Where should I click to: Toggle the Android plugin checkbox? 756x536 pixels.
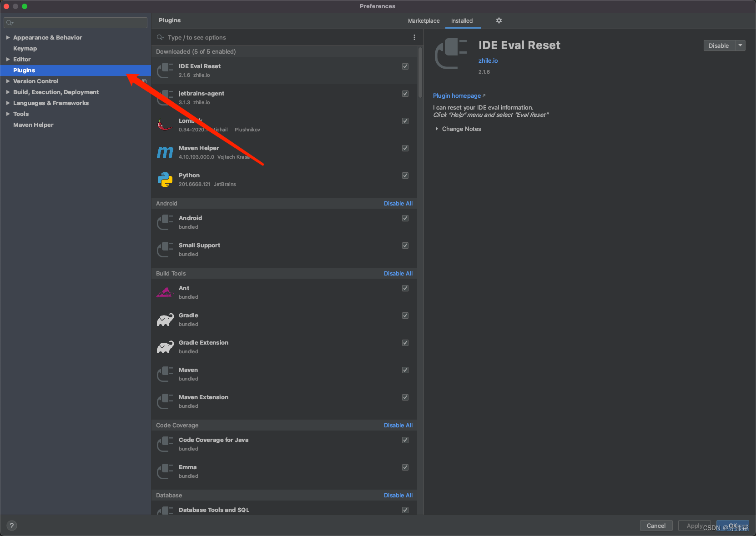point(405,218)
